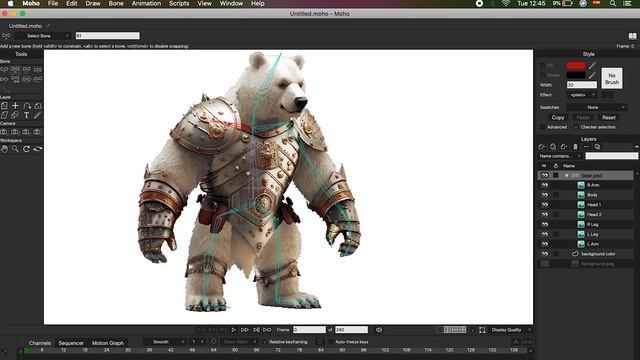Click the R Arm layer image icon

click(x=581, y=185)
